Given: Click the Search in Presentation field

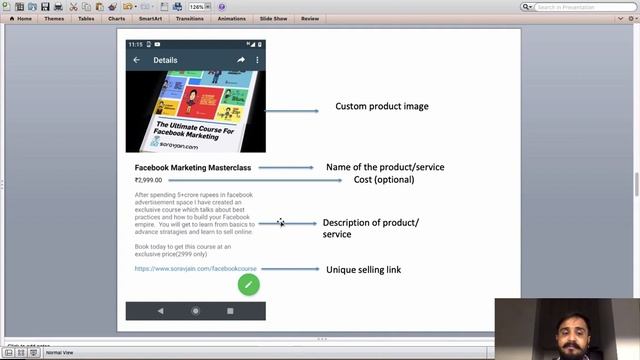Looking at the screenshot, I should pos(585,7).
